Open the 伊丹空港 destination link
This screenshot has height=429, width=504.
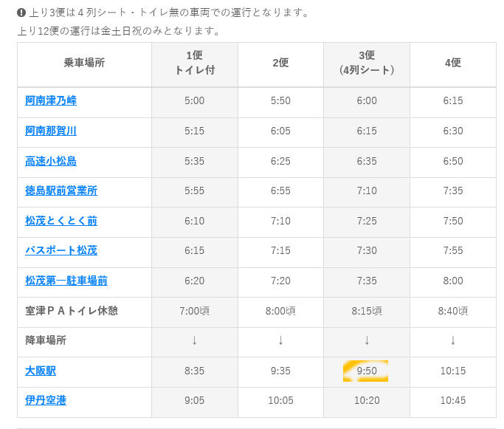tap(46, 400)
